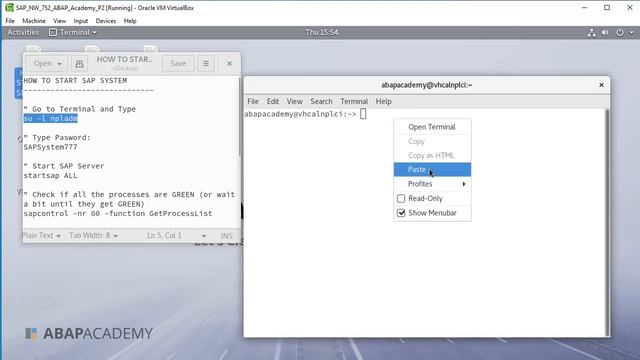Open VirtualBox View menu
640x360 pixels.
(x=59, y=21)
